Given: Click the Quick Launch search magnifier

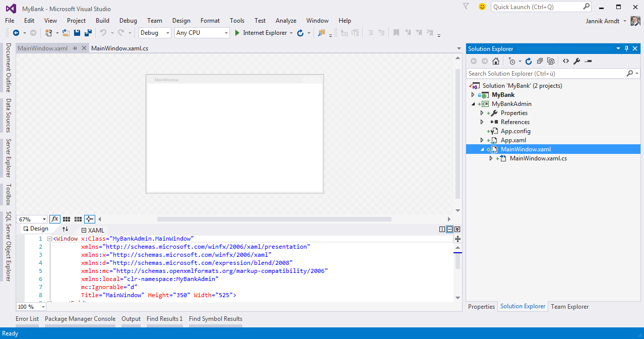Looking at the screenshot, I should pyautogui.click(x=587, y=7).
